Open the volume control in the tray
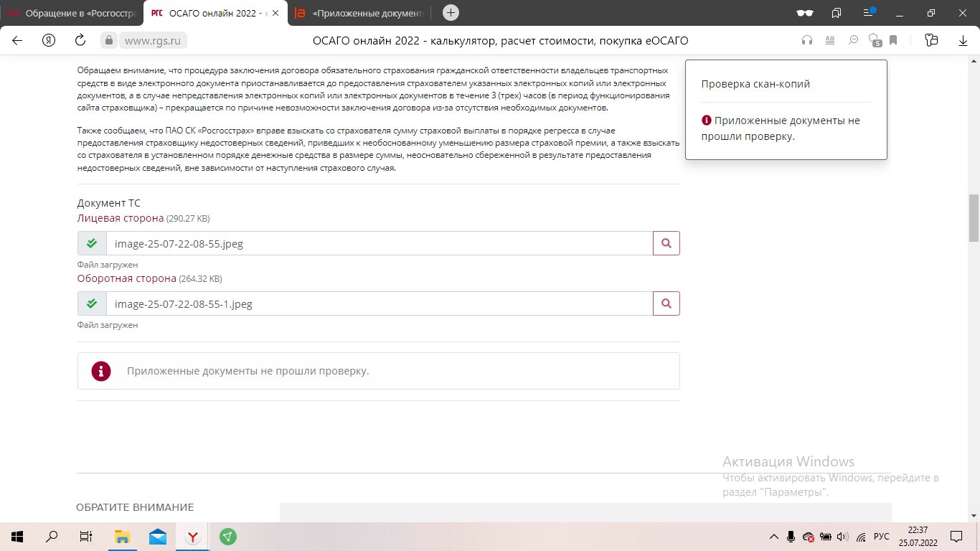Screen dimensions: 980x551 (x=843, y=536)
